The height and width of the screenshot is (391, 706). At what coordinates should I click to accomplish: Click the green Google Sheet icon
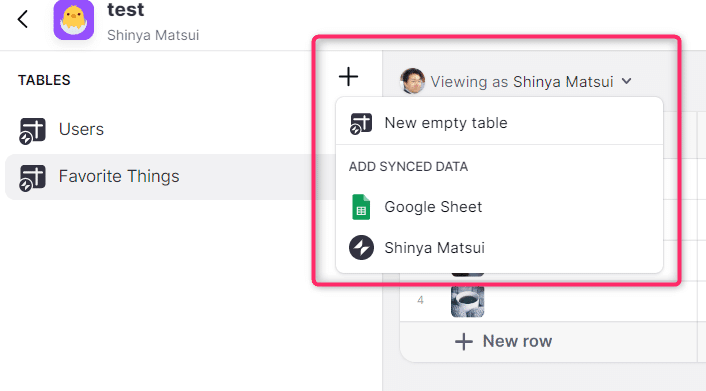click(361, 207)
